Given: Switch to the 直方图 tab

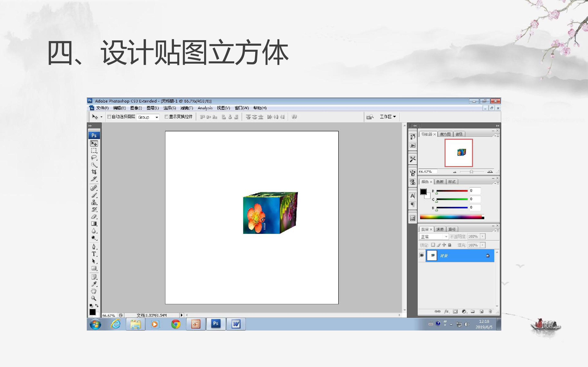Looking at the screenshot, I should (x=445, y=134).
